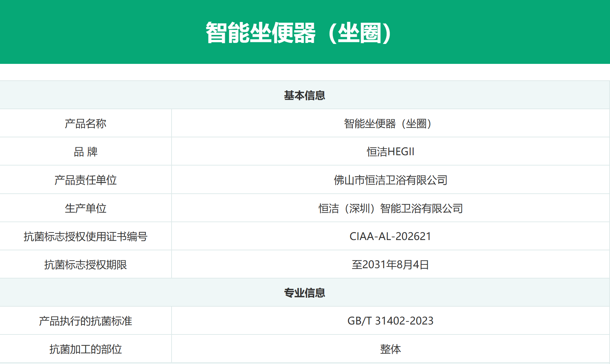
Task: Click the 品 牌 label cell
Action: (x=86, y=151)
